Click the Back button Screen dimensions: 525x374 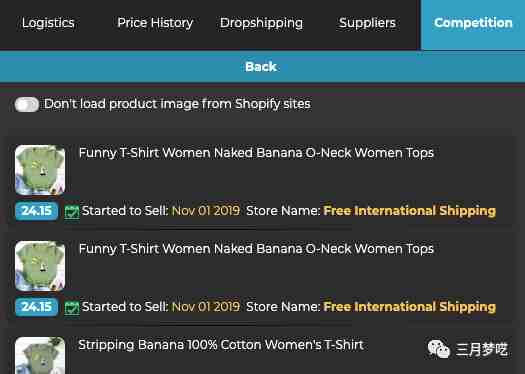tap(261, 67)
